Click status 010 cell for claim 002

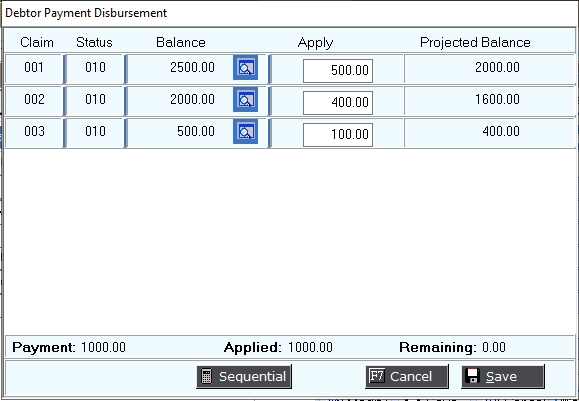tap(95, 100)
